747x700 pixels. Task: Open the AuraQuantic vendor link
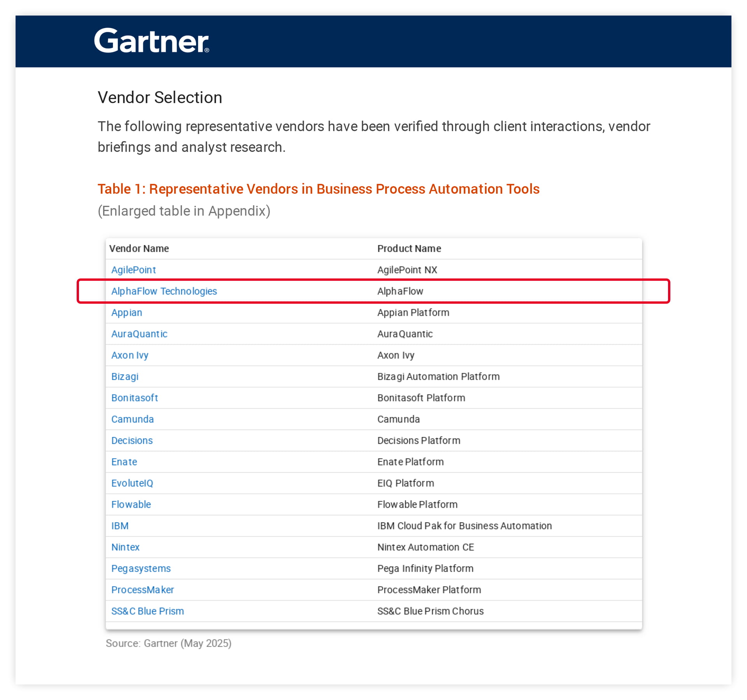click(x=139, y=334)
